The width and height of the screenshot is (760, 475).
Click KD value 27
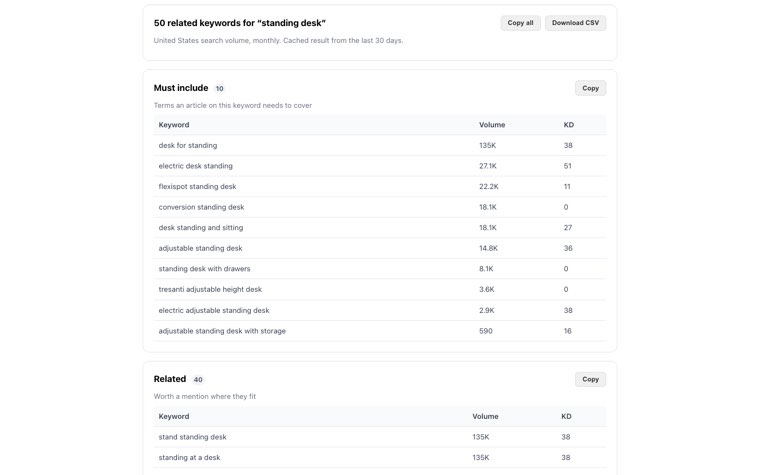click(x=568, y=228)
